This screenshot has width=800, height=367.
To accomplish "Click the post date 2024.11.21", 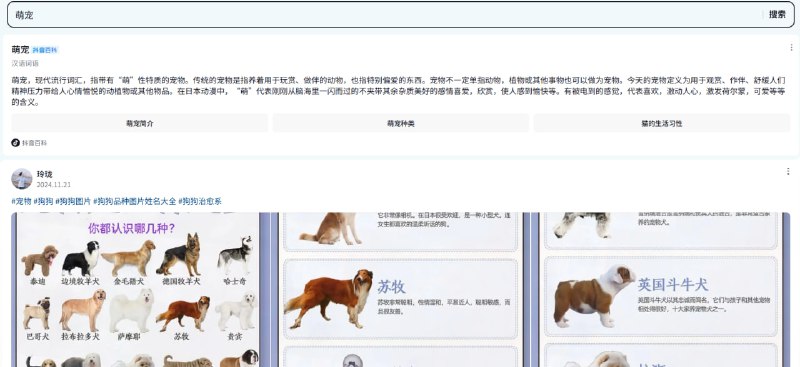I will [54, 185].
